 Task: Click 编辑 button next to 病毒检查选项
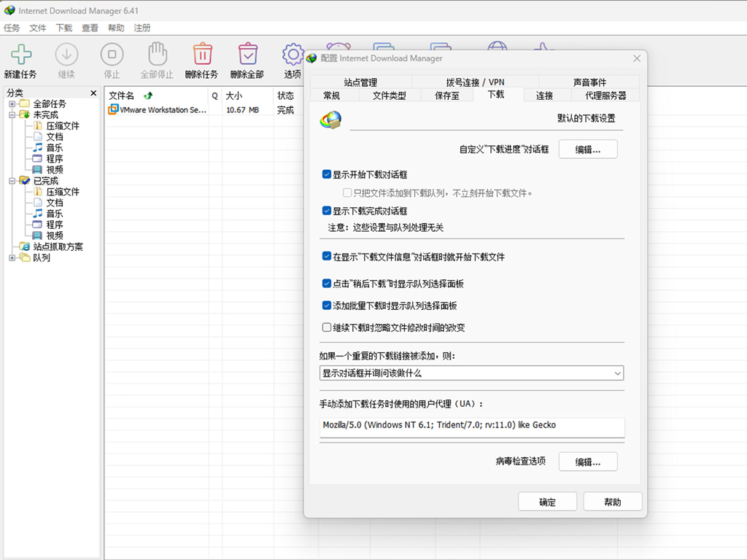587,462
